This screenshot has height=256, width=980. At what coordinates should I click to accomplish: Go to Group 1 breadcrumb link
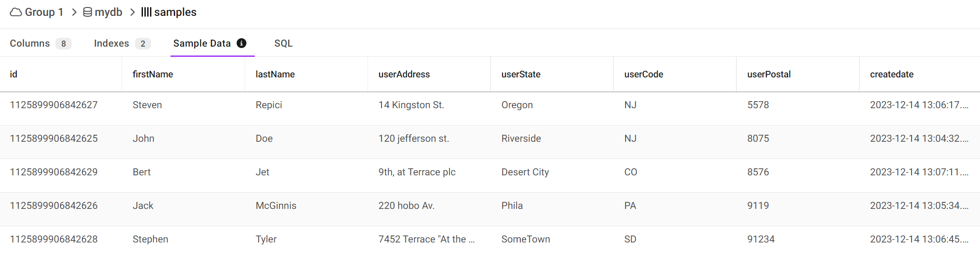44,12
